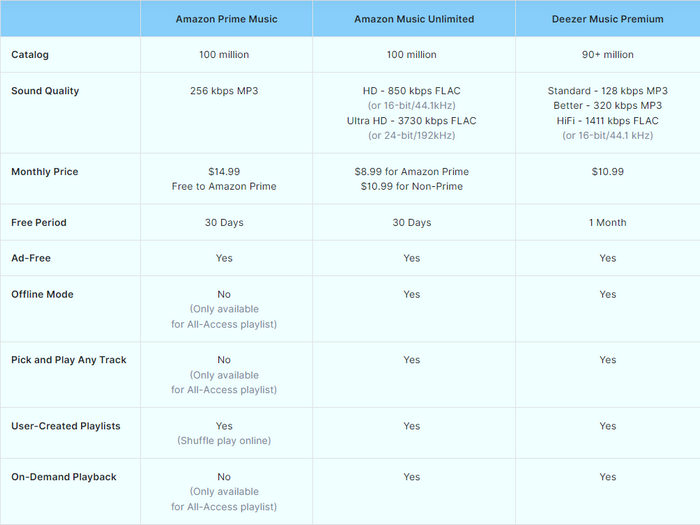This screenshot has width=700, height=525.
Task: Click the $8.99 for Amazon Prime text
Action: tap(412, 171)
